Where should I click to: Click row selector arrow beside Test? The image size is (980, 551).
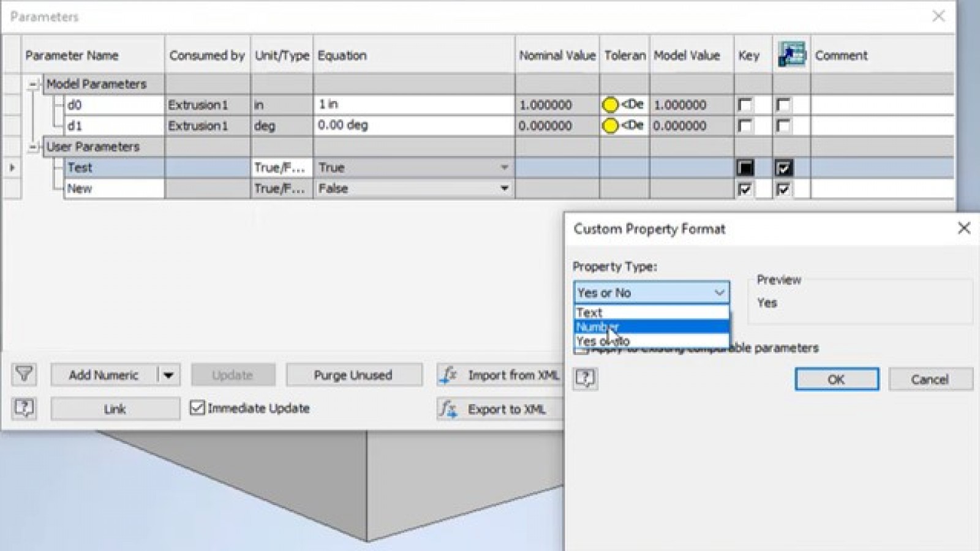click(x=12, y=167)
